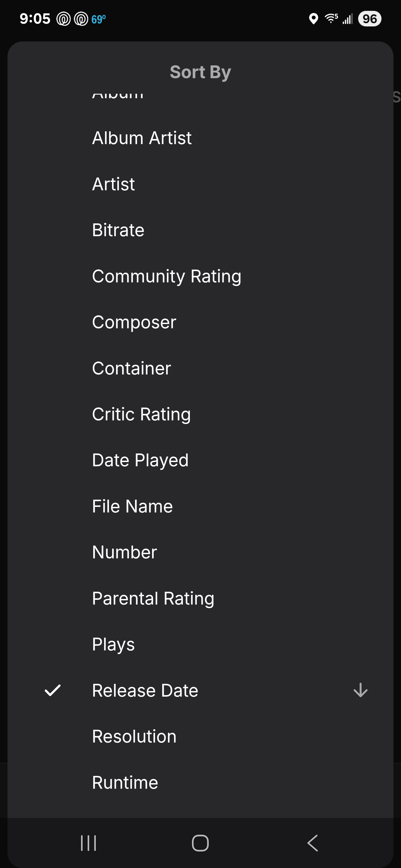Open recent apps with the navigation icon
401x868 pixels.
click(88, 843)
